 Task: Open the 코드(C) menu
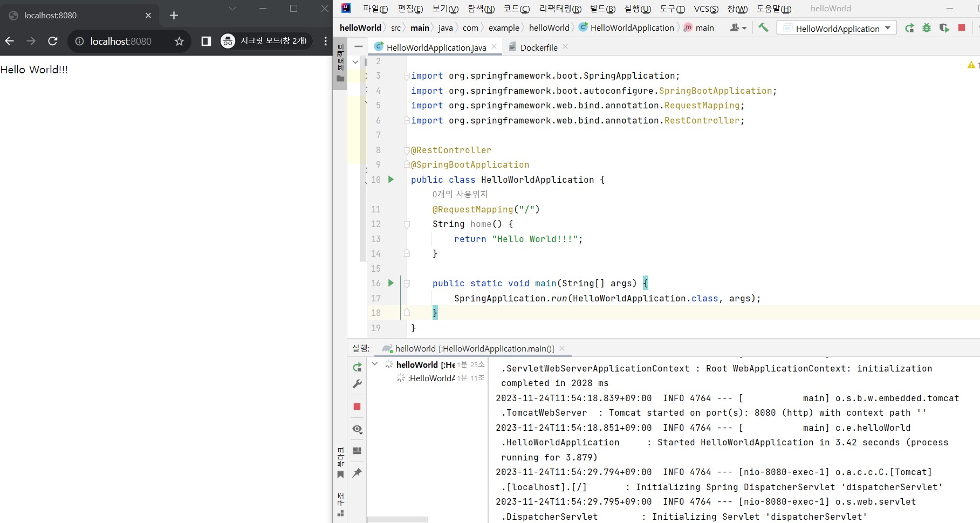pos(517,9)
